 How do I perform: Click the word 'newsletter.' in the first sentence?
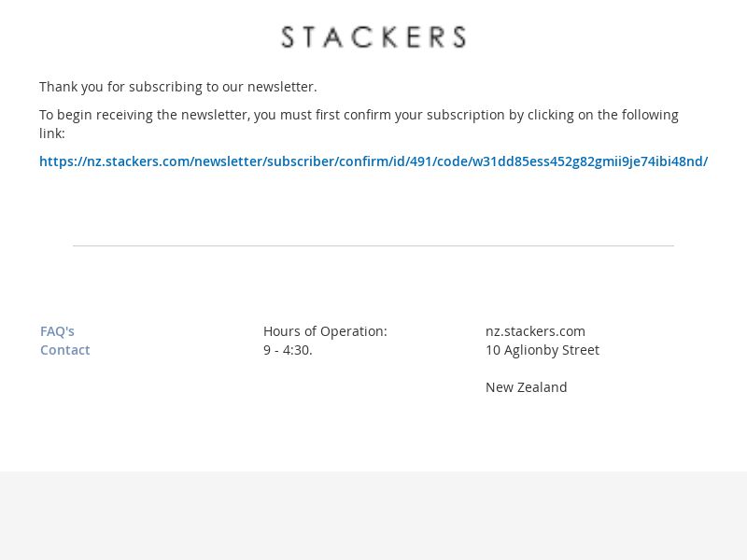[282, 87]
